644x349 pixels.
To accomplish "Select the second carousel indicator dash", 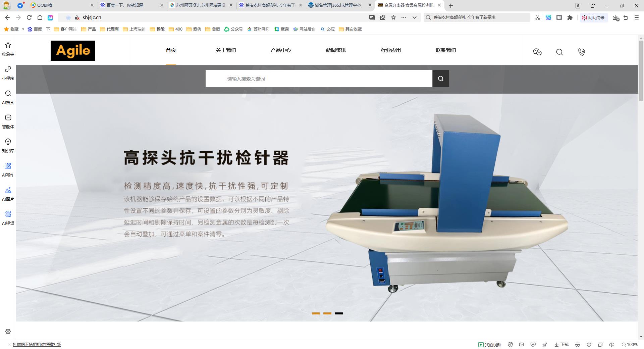I will [x=327, y=313].
